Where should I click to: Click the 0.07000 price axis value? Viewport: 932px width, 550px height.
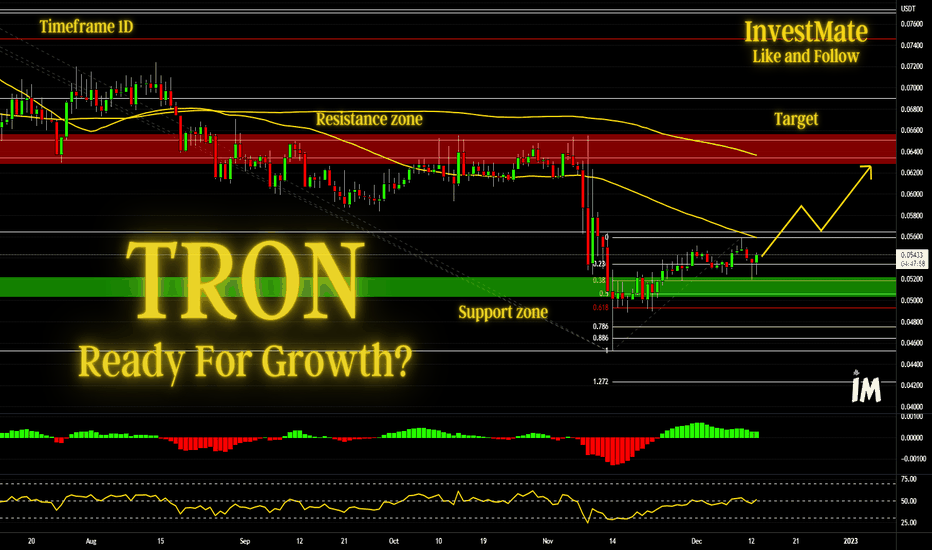click(x=912, y=88)
